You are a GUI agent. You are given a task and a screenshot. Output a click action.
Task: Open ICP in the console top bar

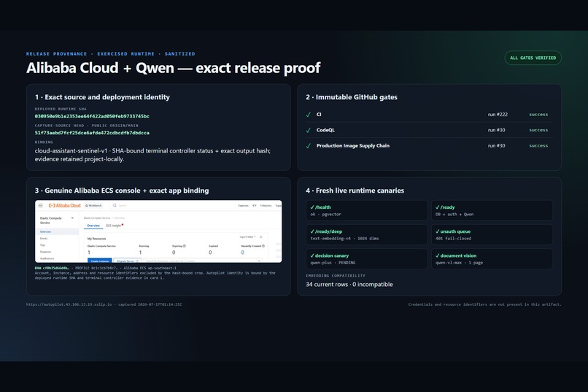click(255, 206)
